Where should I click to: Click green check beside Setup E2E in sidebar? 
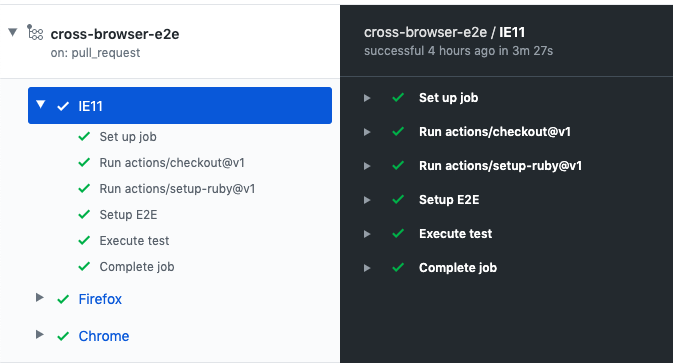tap(84, 214)
